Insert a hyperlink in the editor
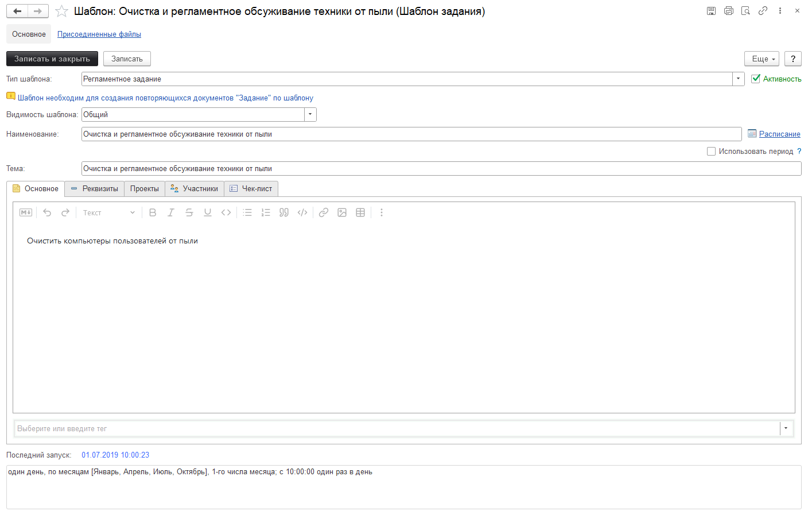812x515 pixels. [x=324, y=212]
